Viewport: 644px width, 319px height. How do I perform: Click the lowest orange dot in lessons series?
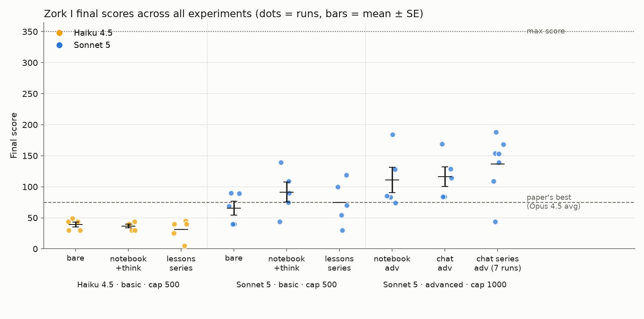click(x=184, y=246)
